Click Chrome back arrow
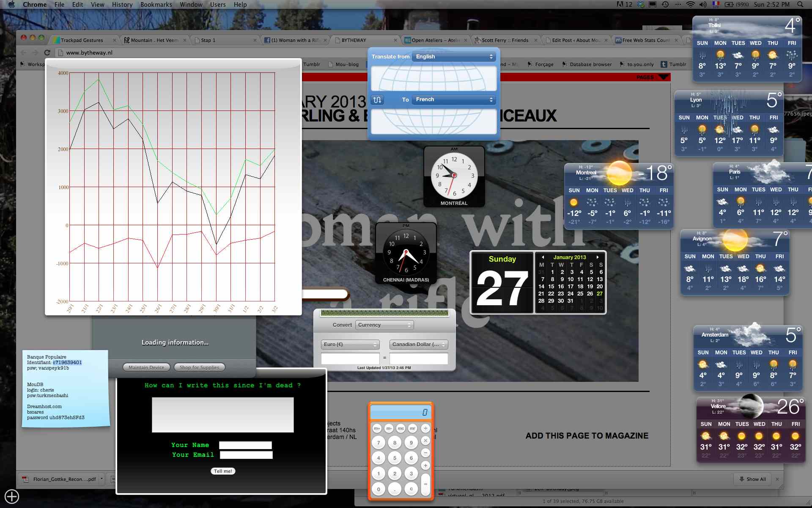This screenshot has width=812, height=508. click(23, 52)
